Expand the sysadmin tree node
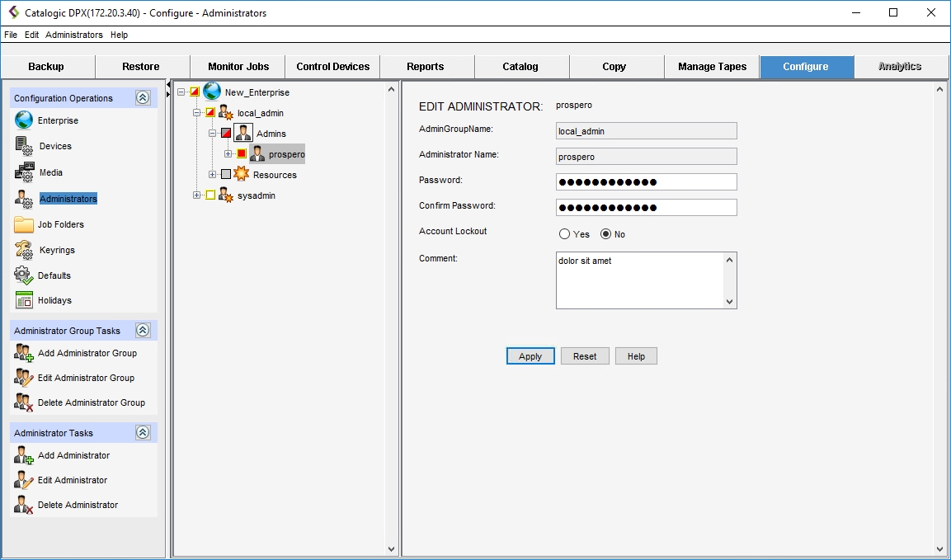Viewport: 951px width, 560px height. click(197, 195)
